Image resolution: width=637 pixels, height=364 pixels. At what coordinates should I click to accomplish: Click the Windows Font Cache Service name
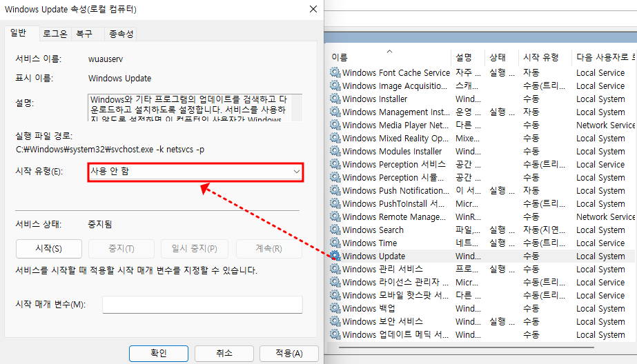(x=396, y=72)
